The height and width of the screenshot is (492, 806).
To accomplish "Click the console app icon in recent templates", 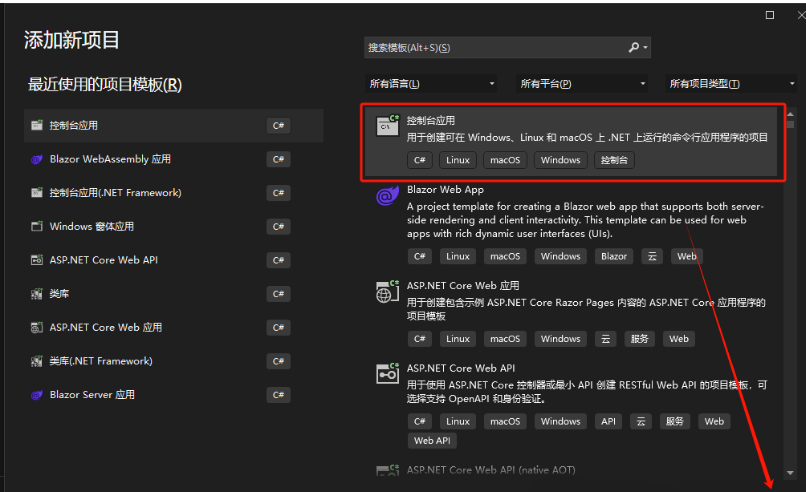I will coord(36,125).
